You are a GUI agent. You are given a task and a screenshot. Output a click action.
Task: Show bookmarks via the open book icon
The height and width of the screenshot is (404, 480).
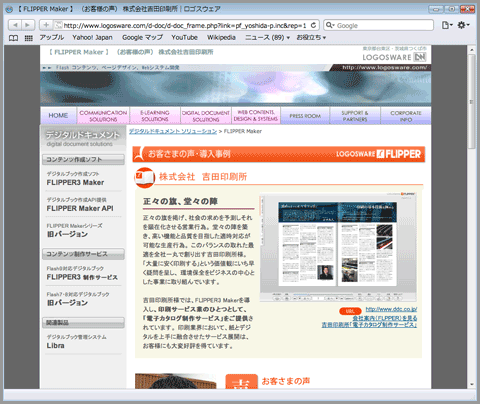13,38
